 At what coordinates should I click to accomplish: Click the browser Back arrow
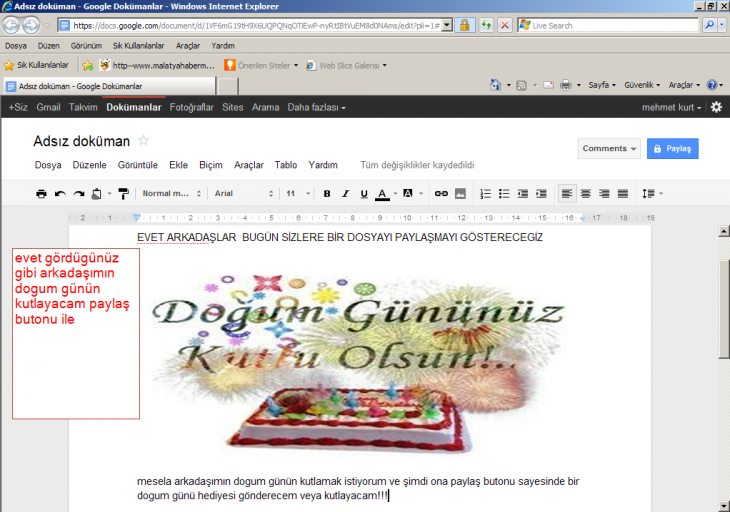pyautogui.click(x=11, y=25)
